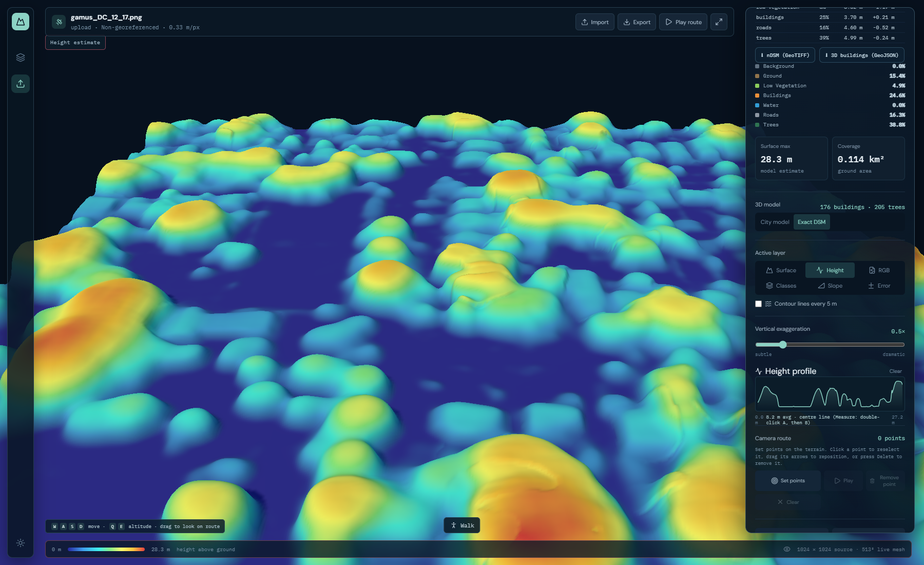Enable contour lines every 5 m checkbox
The image size is (924, 565).
click(x=758, y=304)
